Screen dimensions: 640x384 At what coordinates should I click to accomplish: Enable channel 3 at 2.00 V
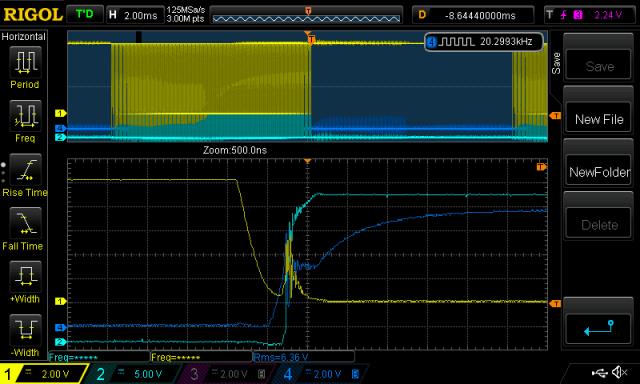[x=227, y=374]
